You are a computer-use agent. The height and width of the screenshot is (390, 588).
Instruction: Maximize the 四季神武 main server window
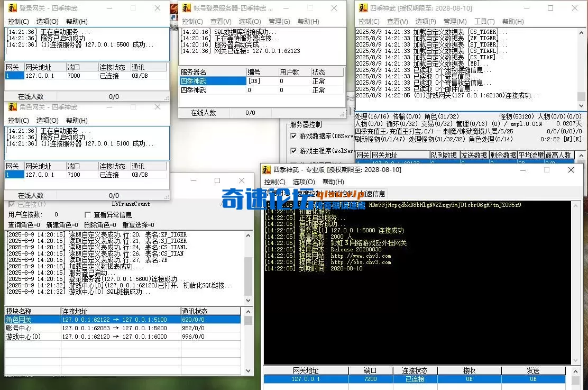(550, 8)
